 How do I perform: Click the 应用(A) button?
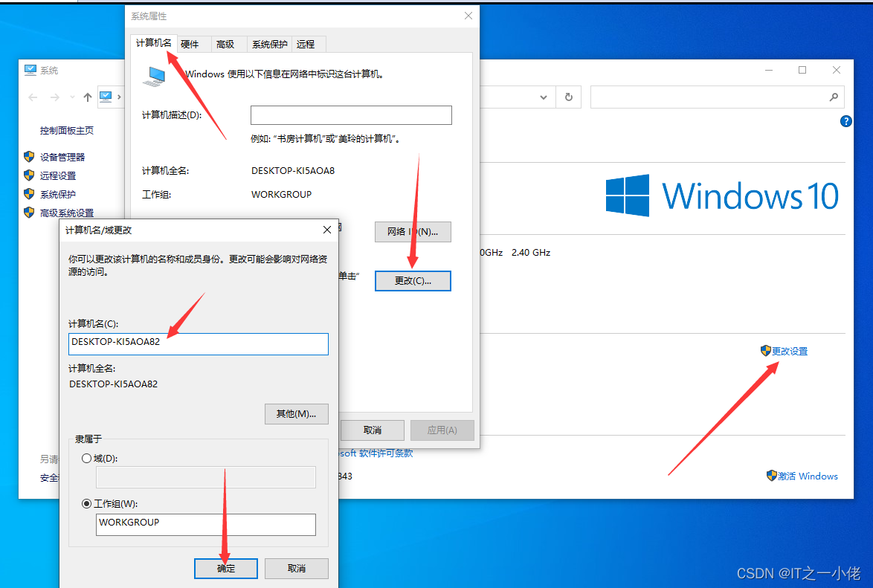point(442,430)
